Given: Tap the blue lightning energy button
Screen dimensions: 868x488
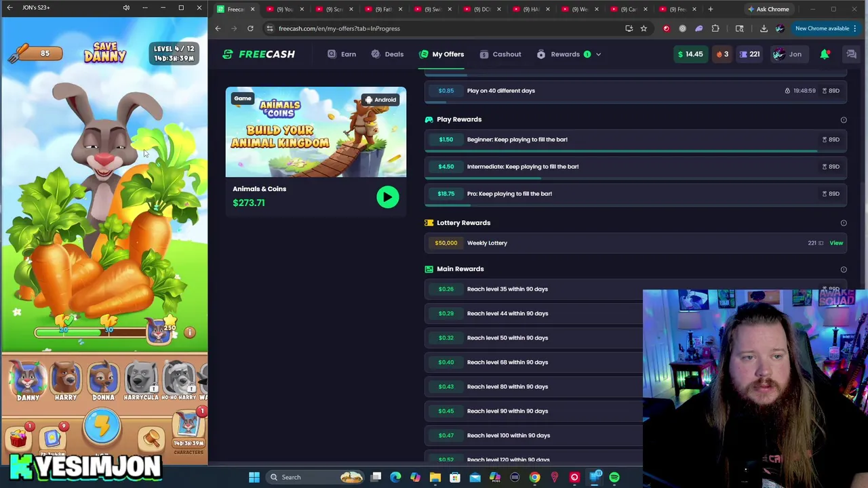Looking at the screenshot, I should [102, 427].
